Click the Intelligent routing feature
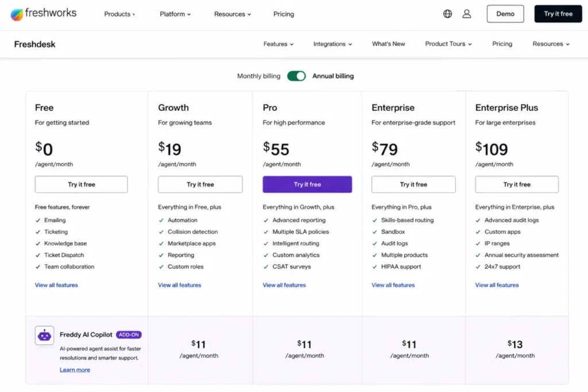This screenshot has height=392, width=588. click(296, 243)
